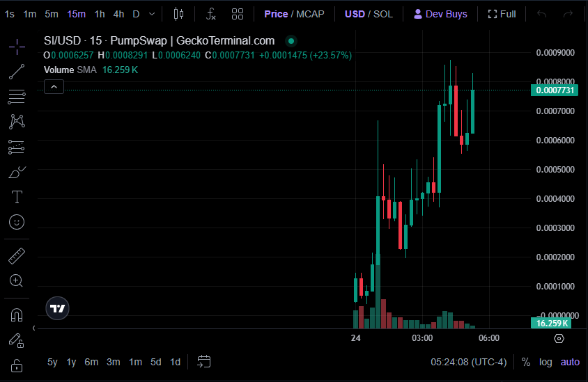The image size is (588, 382).
Task: Click the 24 date axis label
Action: coord(355,338)
